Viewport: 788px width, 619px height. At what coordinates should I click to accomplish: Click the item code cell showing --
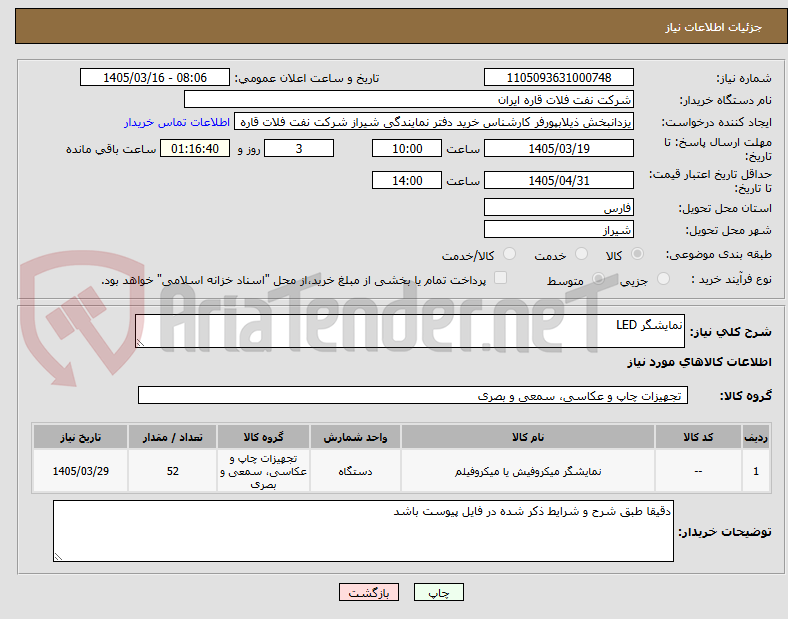coord(698,471)
